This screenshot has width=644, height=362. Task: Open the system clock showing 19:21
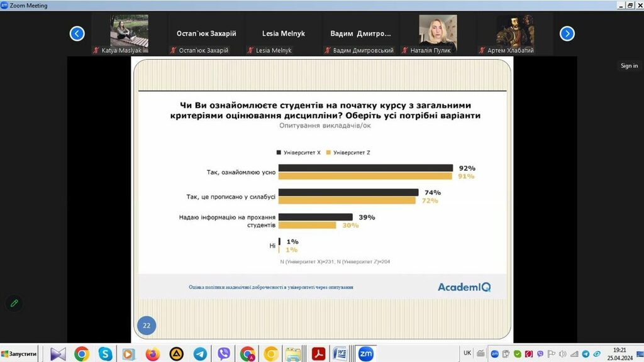pos(619,354)
